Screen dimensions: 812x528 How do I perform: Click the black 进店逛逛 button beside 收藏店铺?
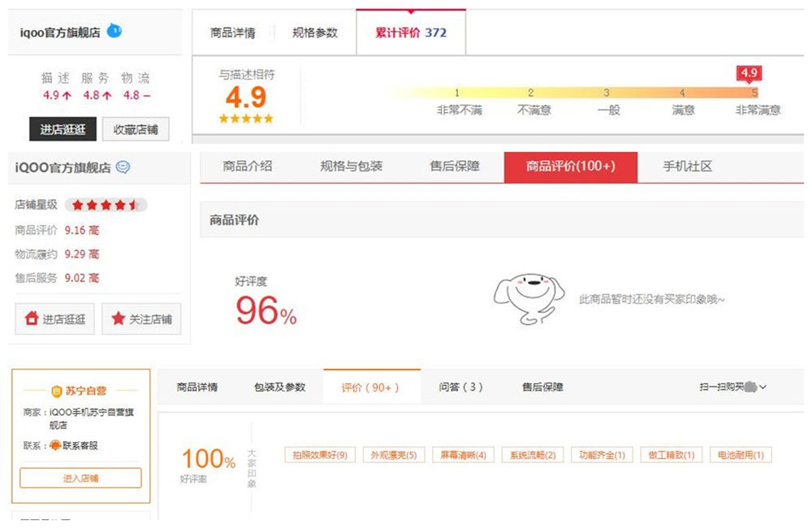[63, 129]
